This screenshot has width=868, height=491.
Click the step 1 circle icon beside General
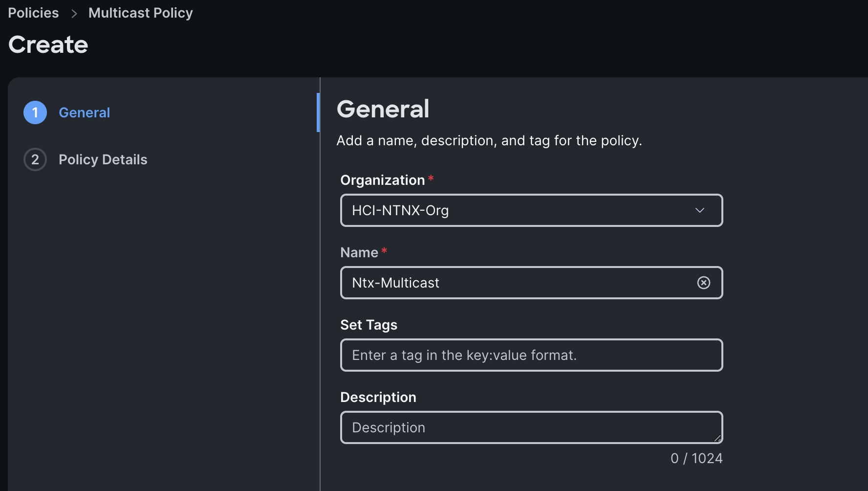pos(35,112)
